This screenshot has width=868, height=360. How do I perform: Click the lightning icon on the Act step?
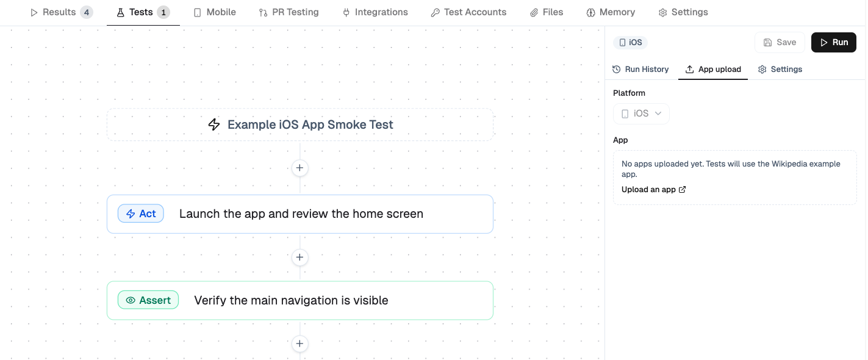pos(131,214)
